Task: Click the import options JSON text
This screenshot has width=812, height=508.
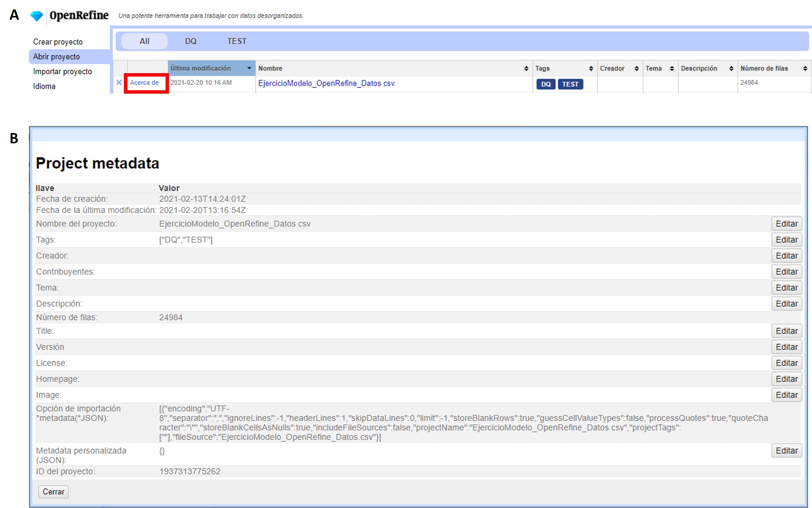Action: point(463,423)
